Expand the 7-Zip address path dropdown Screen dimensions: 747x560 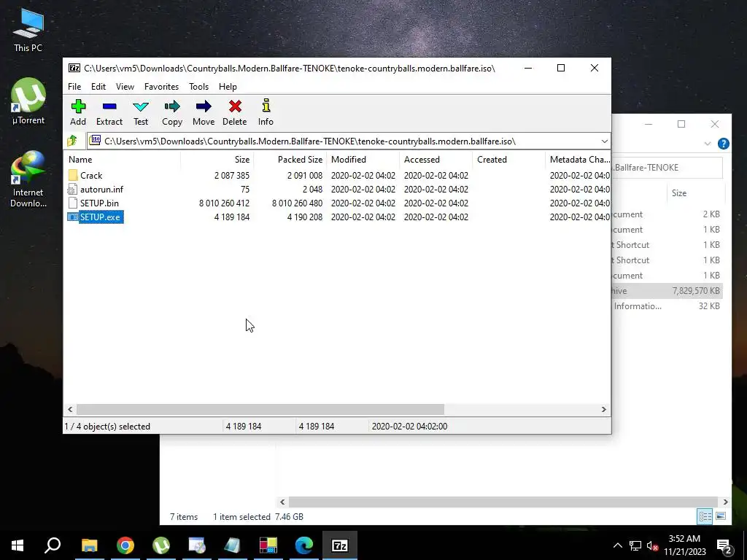[x=604, y=141]
